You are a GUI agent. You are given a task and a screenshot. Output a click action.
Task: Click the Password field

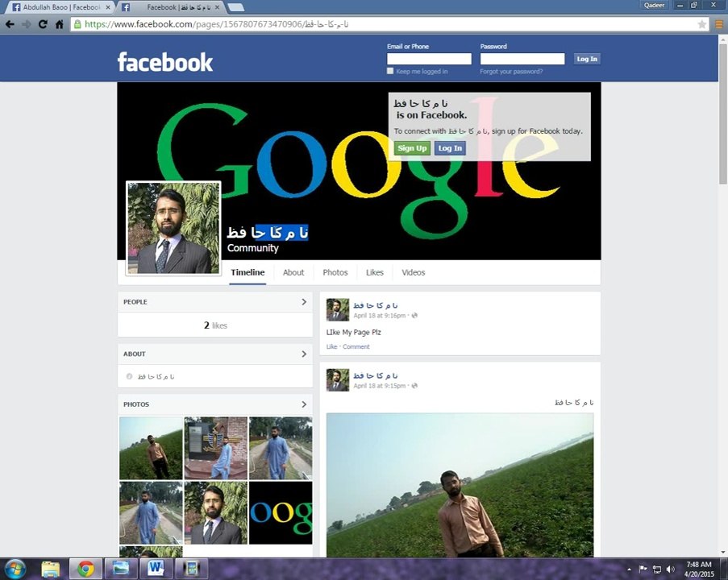pyautogui.click(x=522, y=59)
